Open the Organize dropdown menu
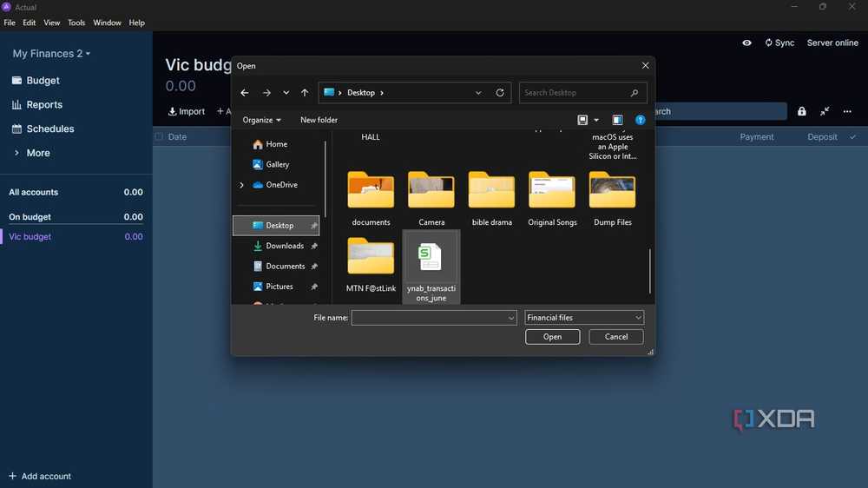Screen dimensions: 868x488 (261, 120)
